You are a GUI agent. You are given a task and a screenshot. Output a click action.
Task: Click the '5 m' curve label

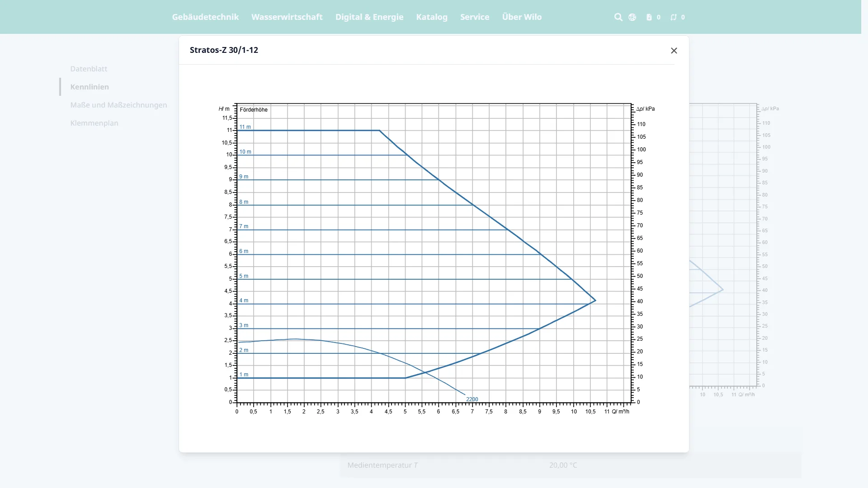tap(244, 276)
